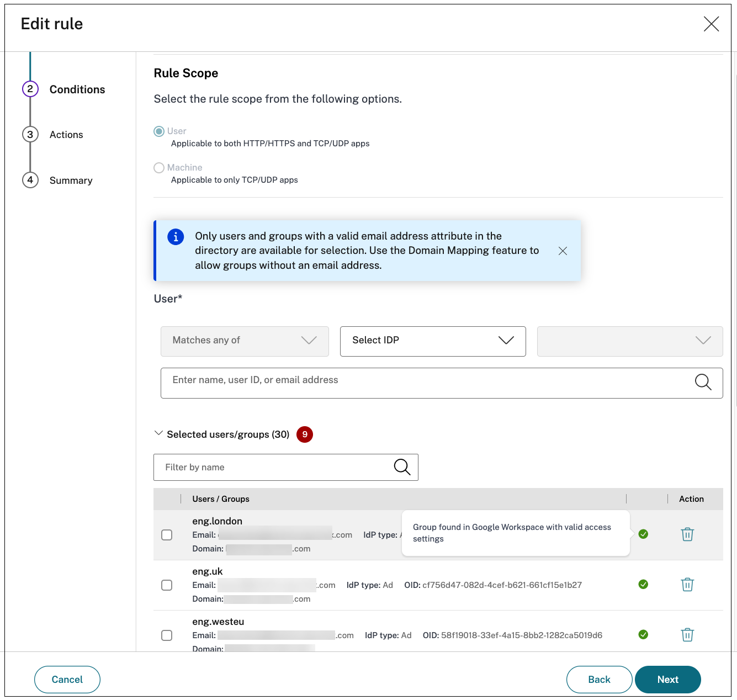Click green status check for eng.london
Screen dimensions: 737x700
point(643,534)
